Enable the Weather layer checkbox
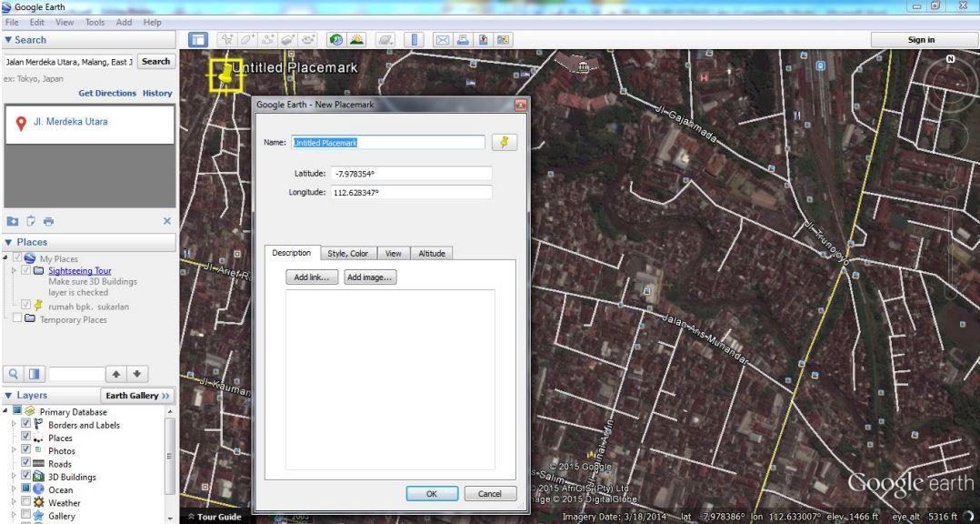This screenshot has height=524, width=980. pyautogui.click(x=25, y=501)
